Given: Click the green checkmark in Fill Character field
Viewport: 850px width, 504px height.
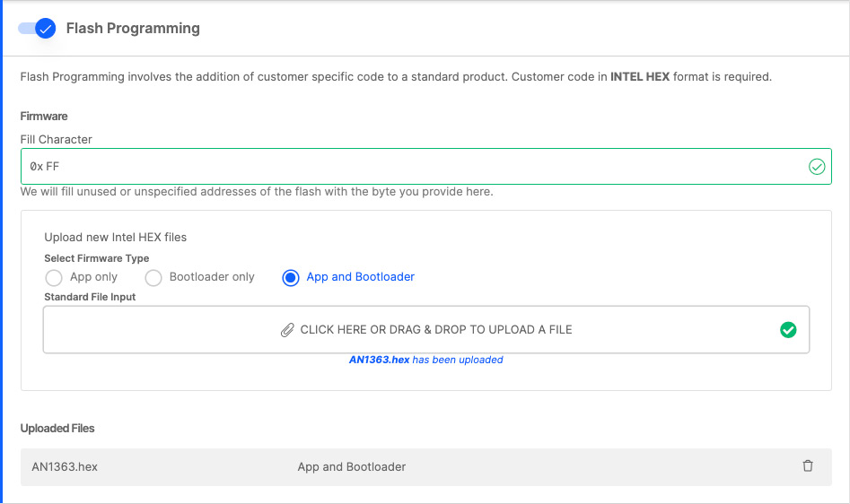Looking at the screenshot, I should 817,166.
